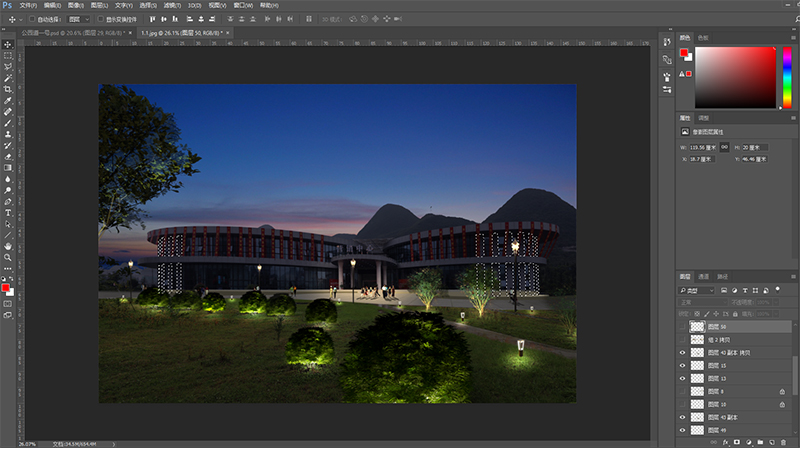The height and width of the screenshot is (449, 800).
Task: Select the Crop tool in the toolbar
Action: click(x=8, y=90)
